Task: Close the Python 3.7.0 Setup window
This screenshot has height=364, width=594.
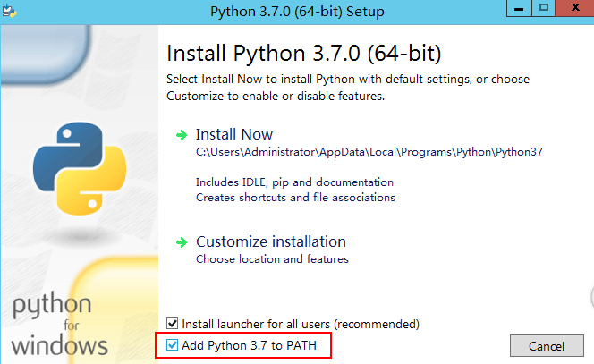Action: (575, 8)
